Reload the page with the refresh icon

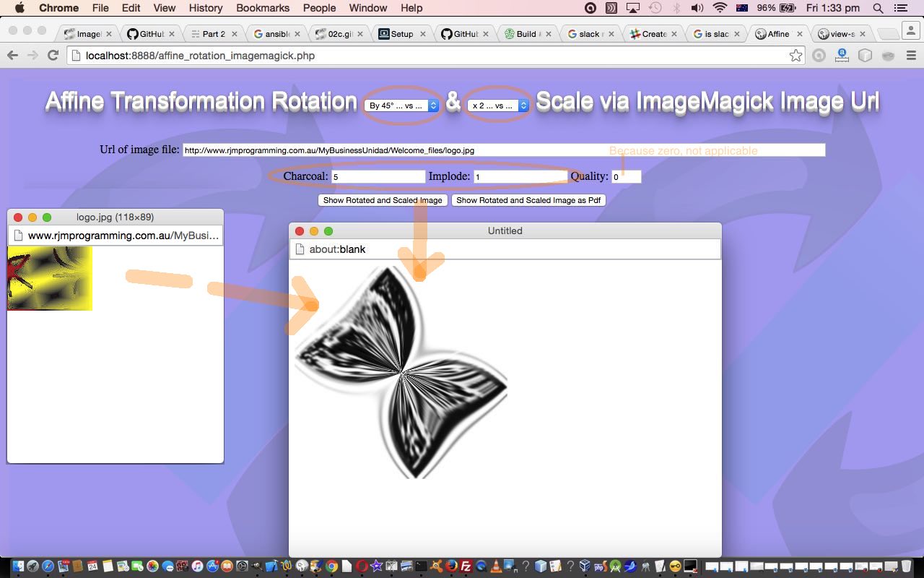[x=53, y=56]
